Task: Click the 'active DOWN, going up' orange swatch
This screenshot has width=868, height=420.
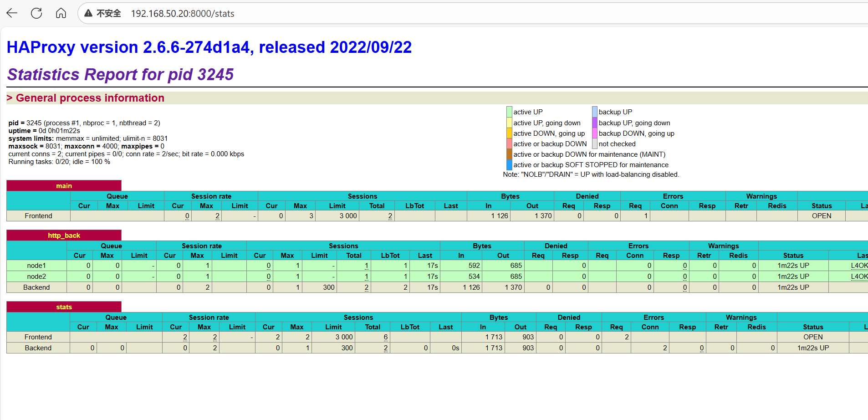Action: (509, 133)
